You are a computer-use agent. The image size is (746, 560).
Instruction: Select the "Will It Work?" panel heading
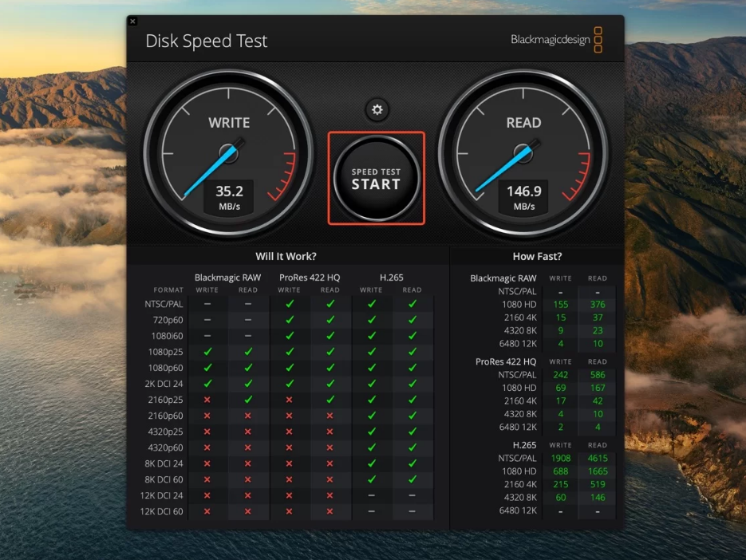coord(286,256)
